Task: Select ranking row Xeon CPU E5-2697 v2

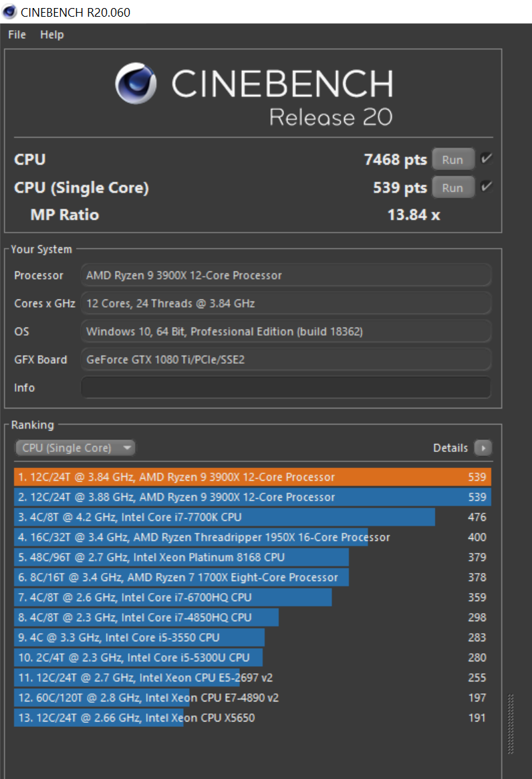Action: 253,677
